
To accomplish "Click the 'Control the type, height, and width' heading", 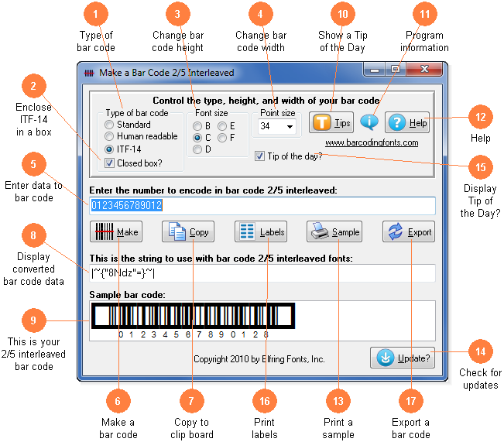I will (266, 101).
